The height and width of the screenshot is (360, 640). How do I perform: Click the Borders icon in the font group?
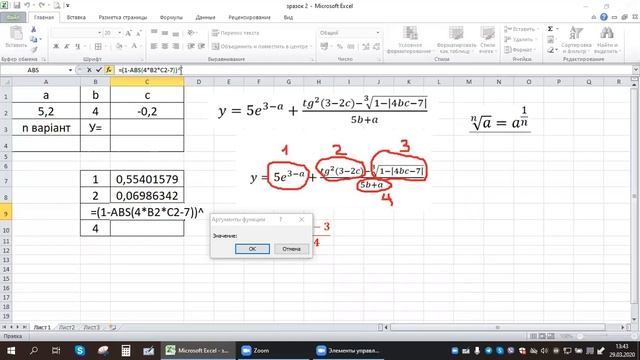pos(98,46)
